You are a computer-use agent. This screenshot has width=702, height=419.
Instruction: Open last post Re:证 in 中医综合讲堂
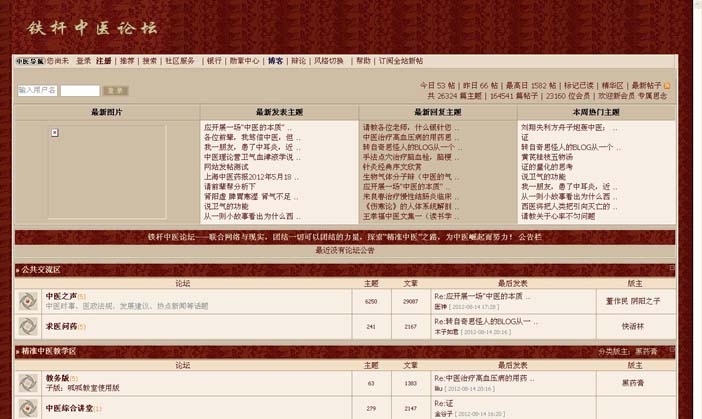tap(444, 403)
